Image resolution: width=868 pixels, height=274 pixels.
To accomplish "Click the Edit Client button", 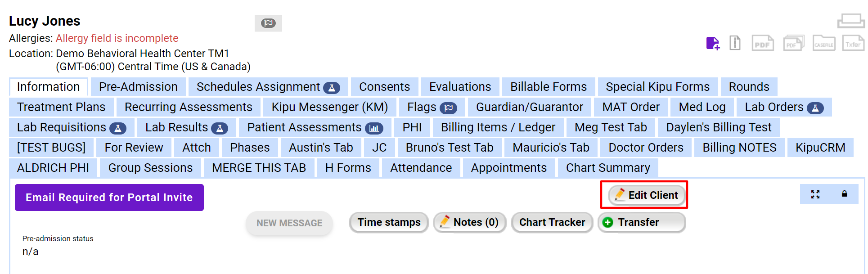I will [x=645, y=195].
